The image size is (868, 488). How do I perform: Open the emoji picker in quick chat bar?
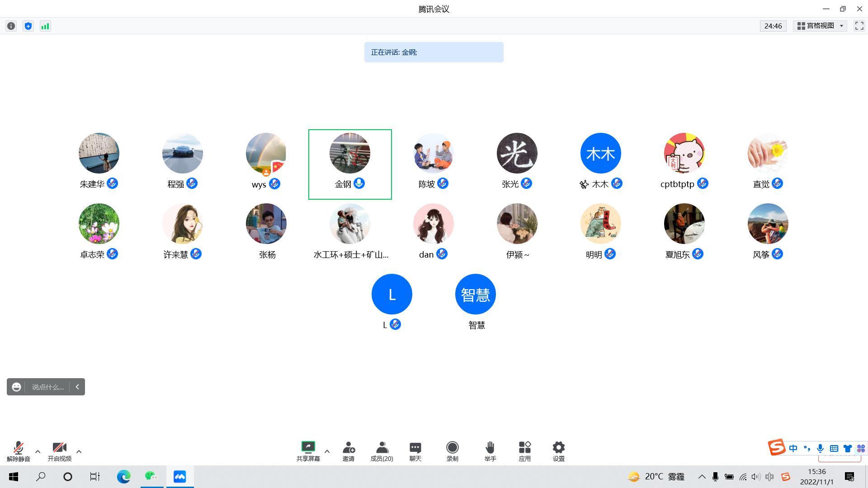tap(16, 387)
